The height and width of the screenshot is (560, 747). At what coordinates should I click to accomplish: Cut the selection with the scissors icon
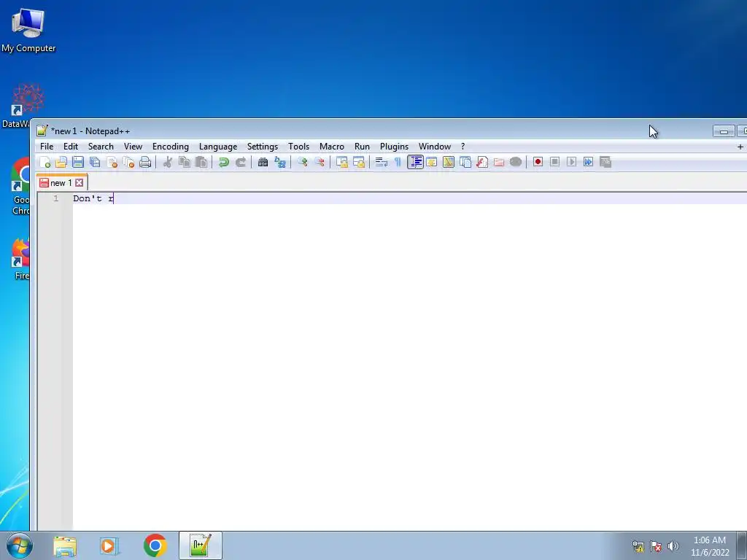[167, 162]
